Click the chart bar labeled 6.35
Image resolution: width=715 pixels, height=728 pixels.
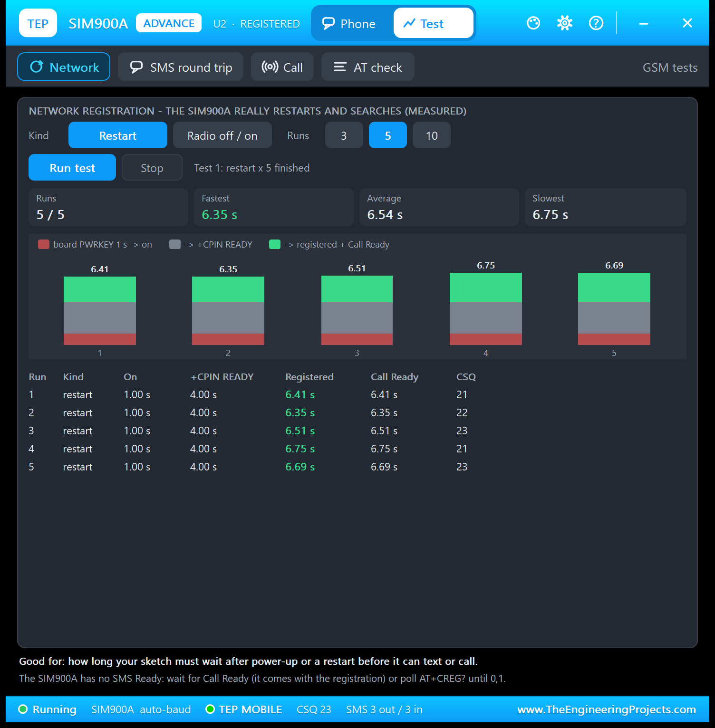point(228,311)
